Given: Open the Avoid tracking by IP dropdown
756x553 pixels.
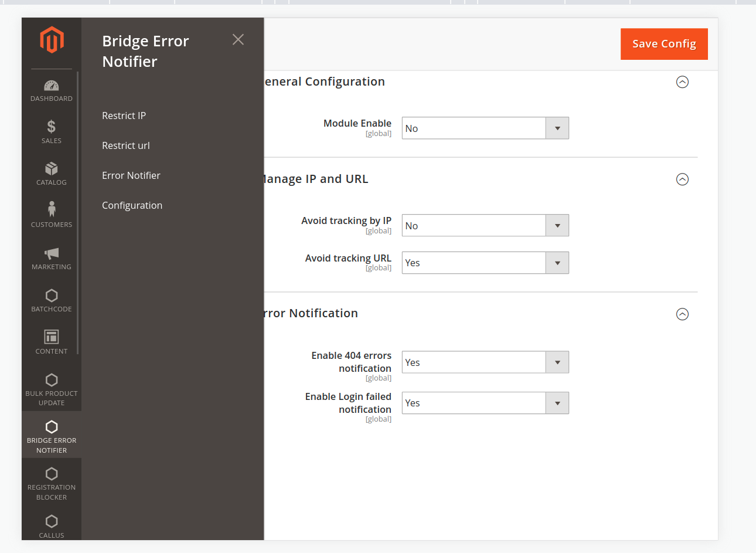Looking at the screenshot, I should click(x=485, y=226).
